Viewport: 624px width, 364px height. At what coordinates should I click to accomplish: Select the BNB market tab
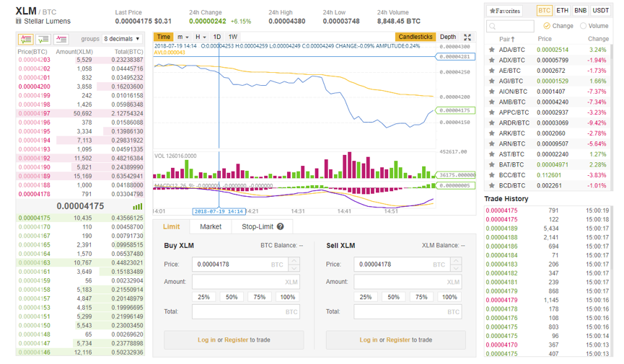pyautogui.click(x=580, y=11)
